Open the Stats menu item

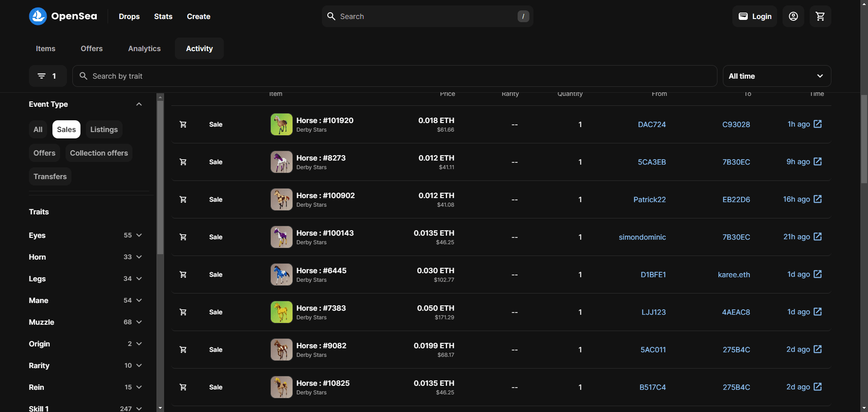(163, 16)
